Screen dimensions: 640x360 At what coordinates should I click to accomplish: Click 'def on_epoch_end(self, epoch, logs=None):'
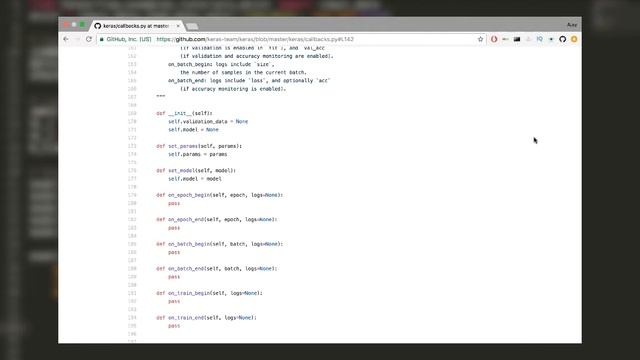point(217,220)
